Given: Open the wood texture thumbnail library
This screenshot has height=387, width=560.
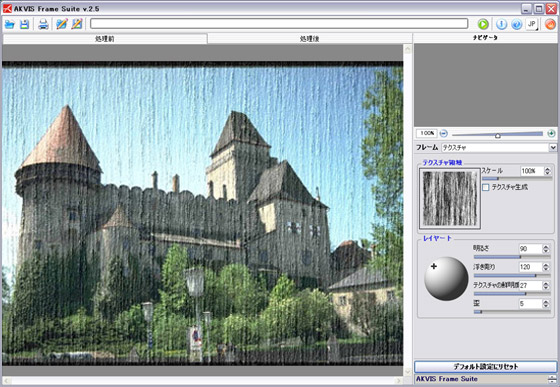Looking at the screenshot, I should (450, 198).
